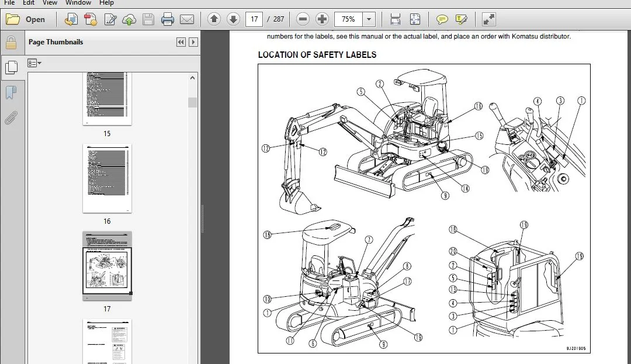This screenshot has width=631, height=364.
Task: Click the fit one full page icon
Action: click(x=415, y=19)
